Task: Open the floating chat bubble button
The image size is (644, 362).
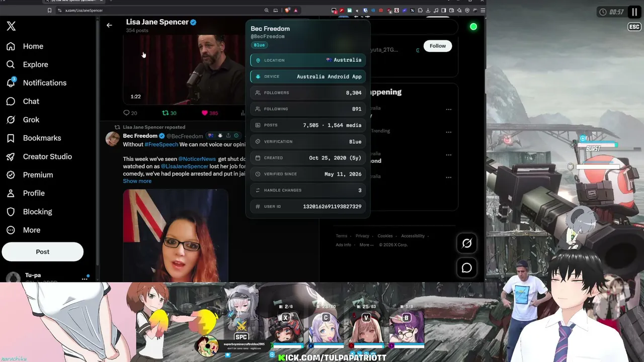Action: coord(467,268)
